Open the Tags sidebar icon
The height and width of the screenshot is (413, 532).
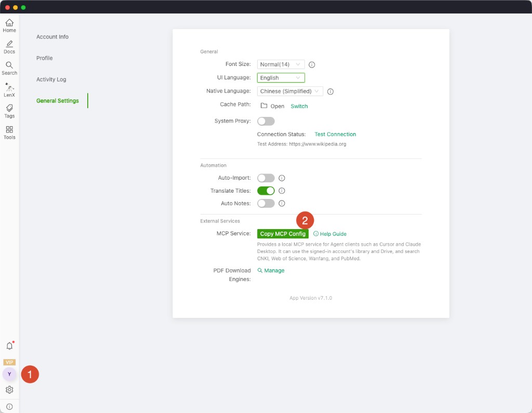click(x=9, y=111)
